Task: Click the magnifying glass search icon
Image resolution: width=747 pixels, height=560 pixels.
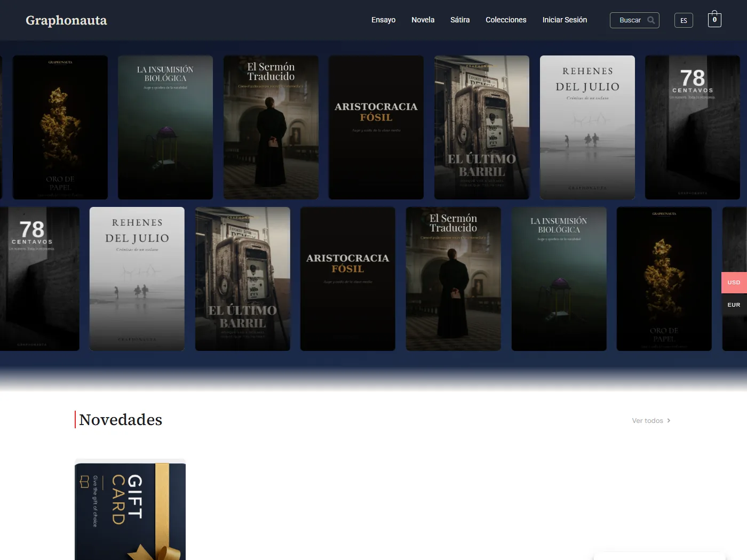Action: click(651, 20)
